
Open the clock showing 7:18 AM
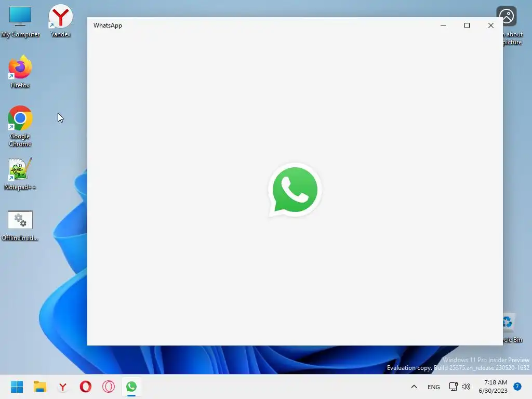coord(493,387)
